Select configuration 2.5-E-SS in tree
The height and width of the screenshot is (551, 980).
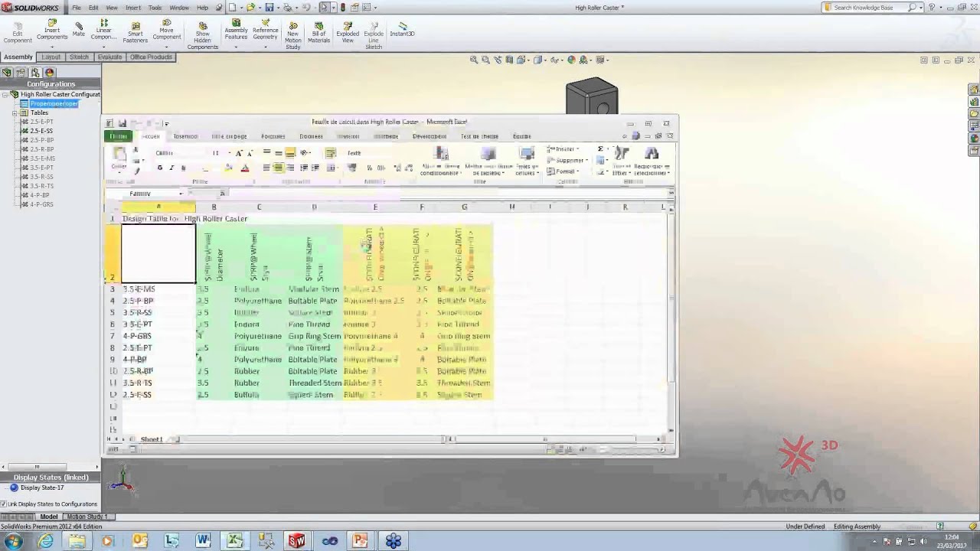(41, 131)
